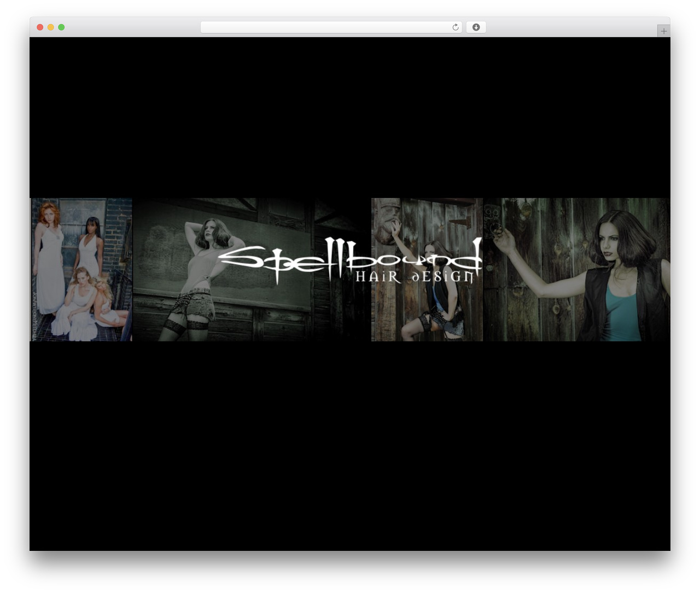The width and height of the screenshot is (700, 593).
Task: Open the woman leaning on wooden door photo
Action: pos(427,270)
